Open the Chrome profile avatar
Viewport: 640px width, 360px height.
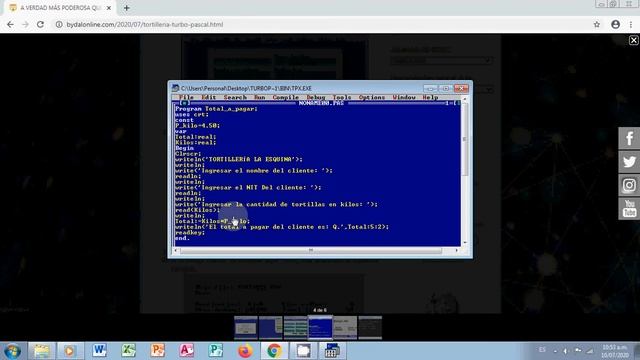(616, 24)
